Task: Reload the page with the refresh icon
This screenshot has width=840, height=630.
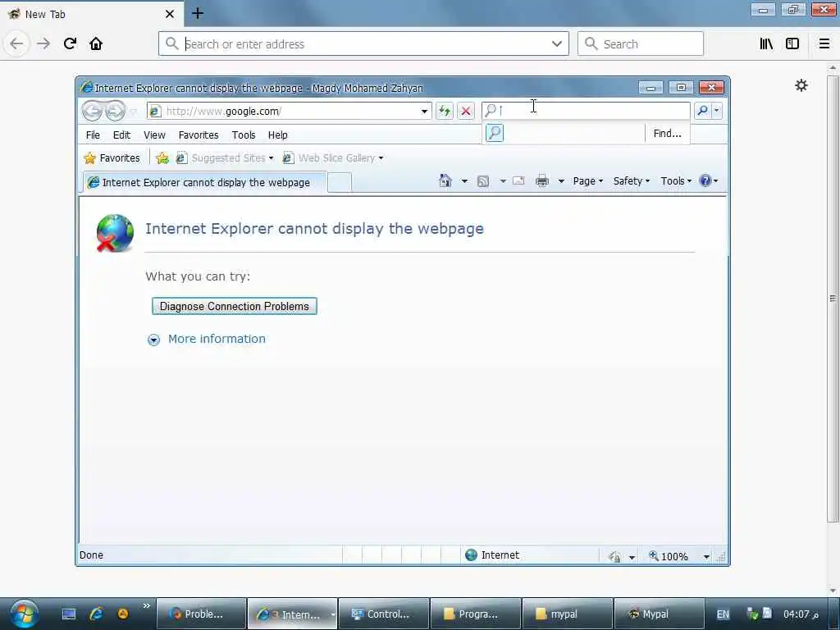Action: 70,43
